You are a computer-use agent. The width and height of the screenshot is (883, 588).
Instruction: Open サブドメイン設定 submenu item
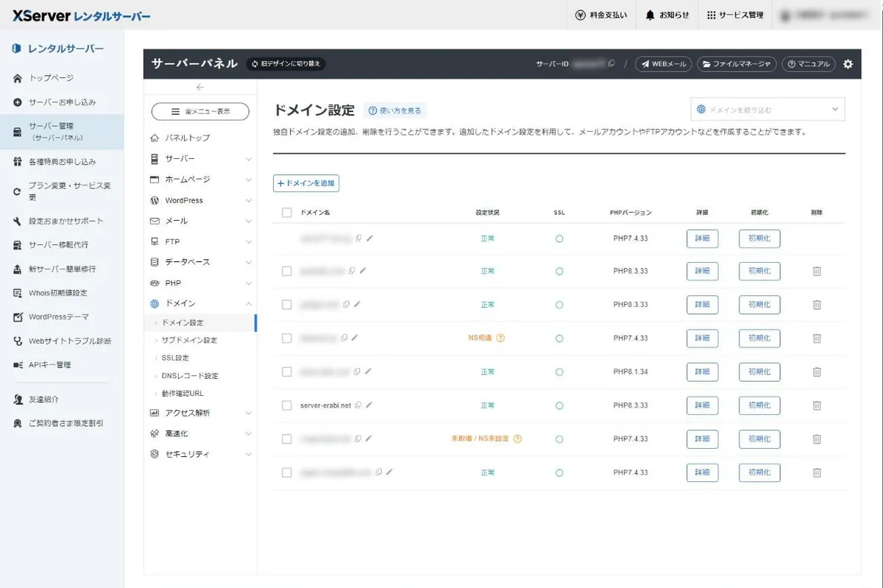tap(189, 341)
